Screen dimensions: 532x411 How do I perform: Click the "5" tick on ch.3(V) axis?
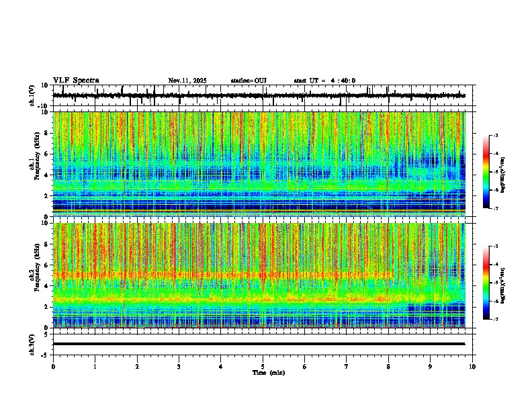pyautogui.click(x=47, y=334)
